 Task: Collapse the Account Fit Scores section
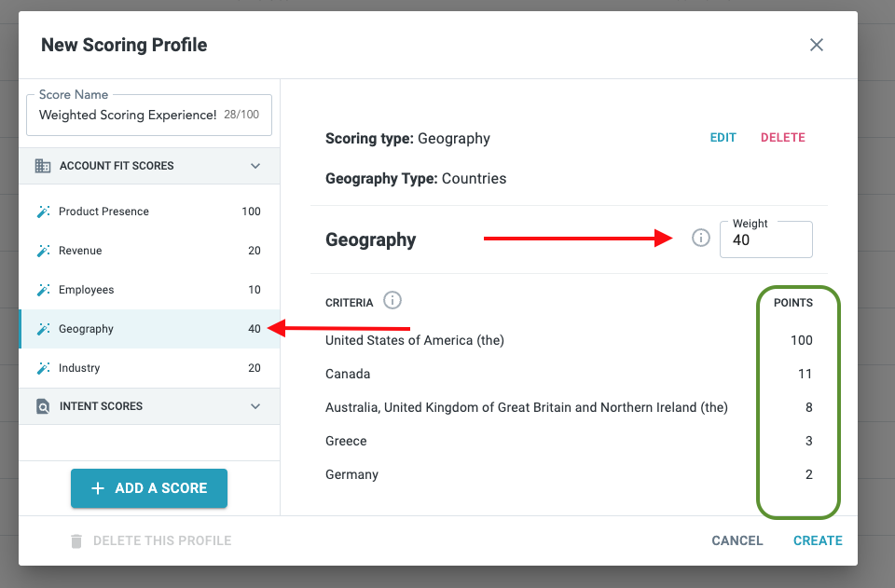pyautogui.click(x=255, y=166)
